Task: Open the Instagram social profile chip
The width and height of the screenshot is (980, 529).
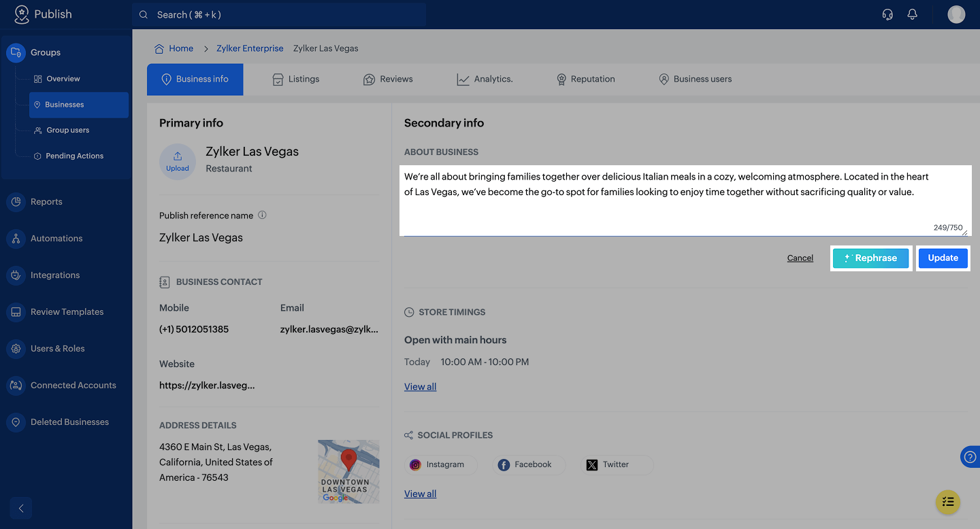Action: pos(441,465)
